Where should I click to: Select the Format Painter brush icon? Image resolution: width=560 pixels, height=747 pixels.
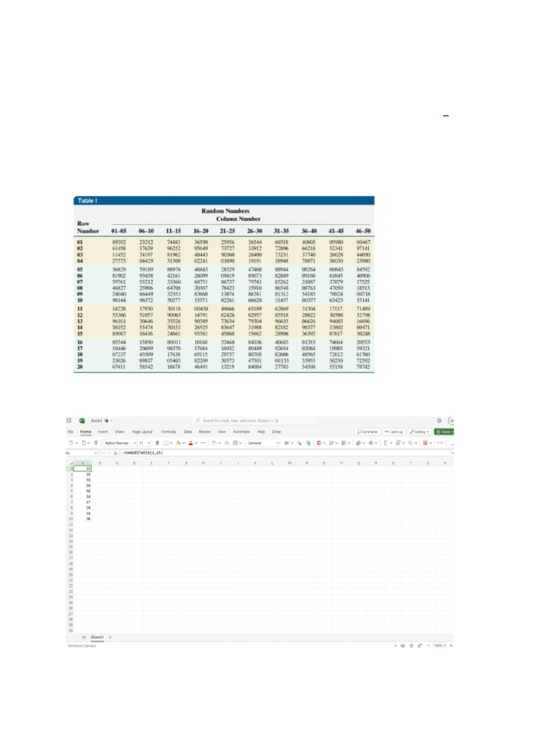[x=96, y=443]
